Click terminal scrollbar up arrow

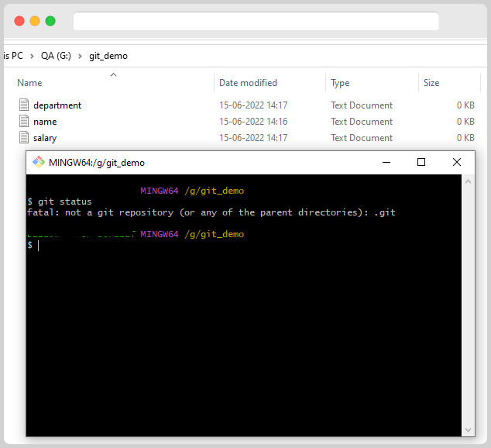(468, 181)
